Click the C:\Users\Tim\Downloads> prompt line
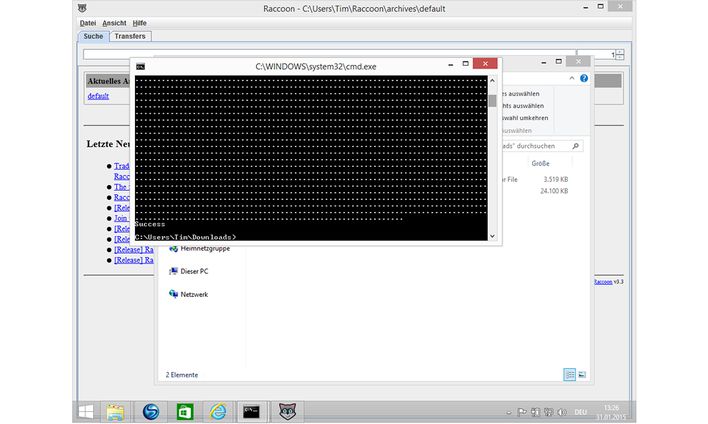Screen dimensions: 708x424 coord(186,237)
